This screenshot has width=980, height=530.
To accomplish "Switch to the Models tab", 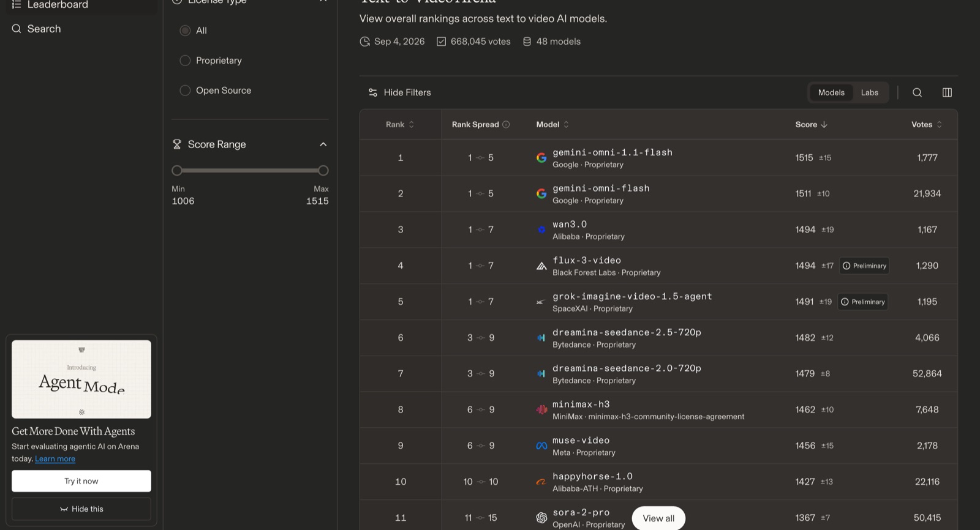I will [x=831, y=92].
